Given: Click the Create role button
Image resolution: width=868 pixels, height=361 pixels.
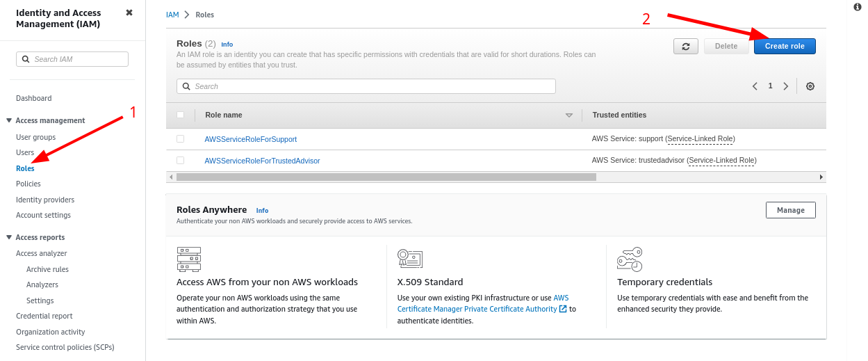Looking at the screenshot, I should 785,46.
